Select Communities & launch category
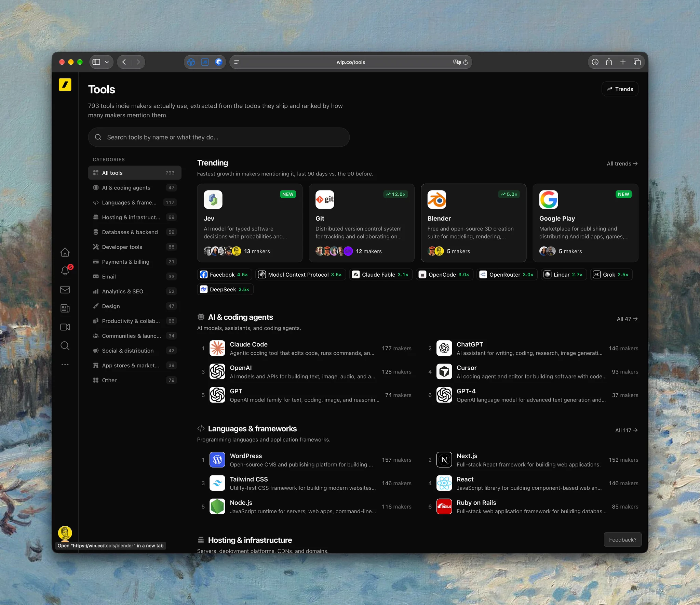This screenshot has height=605, width=700. click(x=135, y=336)
